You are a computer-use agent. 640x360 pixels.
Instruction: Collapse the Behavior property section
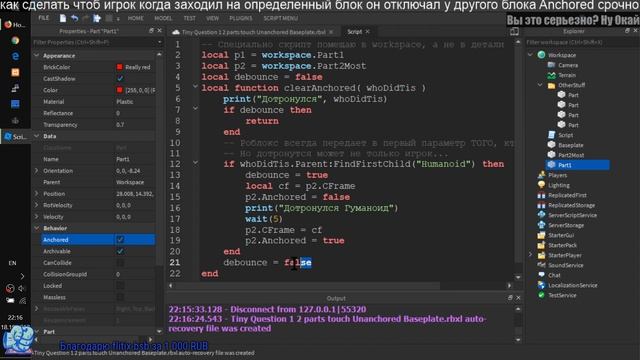pos(37,228)
